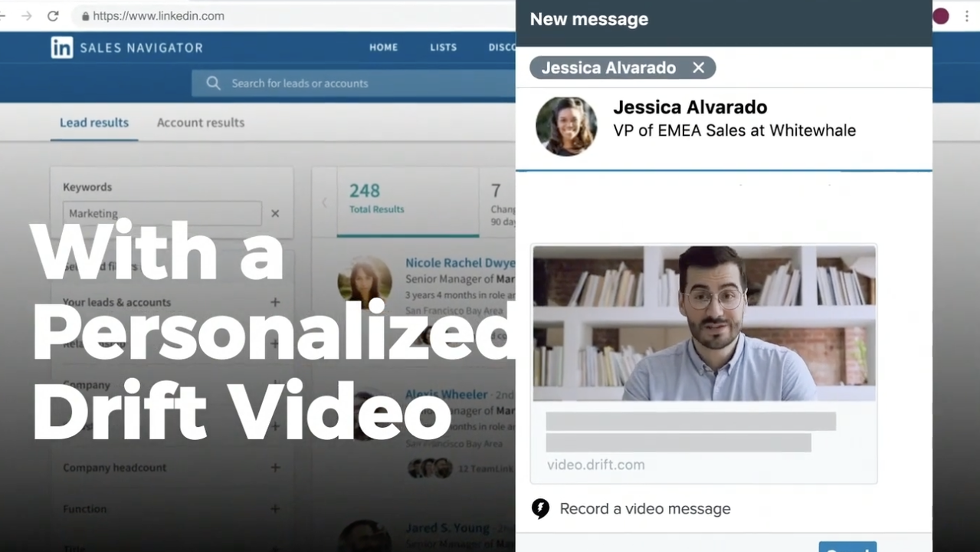The width and height of the screenshot is (980, 552).
Task: Remove Jessica Alvarado recipient chip
Action: 698,67
